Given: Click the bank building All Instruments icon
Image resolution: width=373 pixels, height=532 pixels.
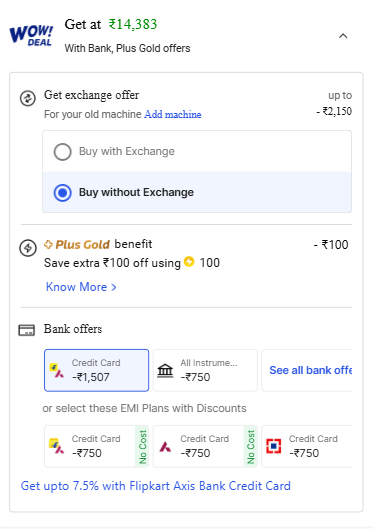Looking at the screenshot, I should (165, 370).
